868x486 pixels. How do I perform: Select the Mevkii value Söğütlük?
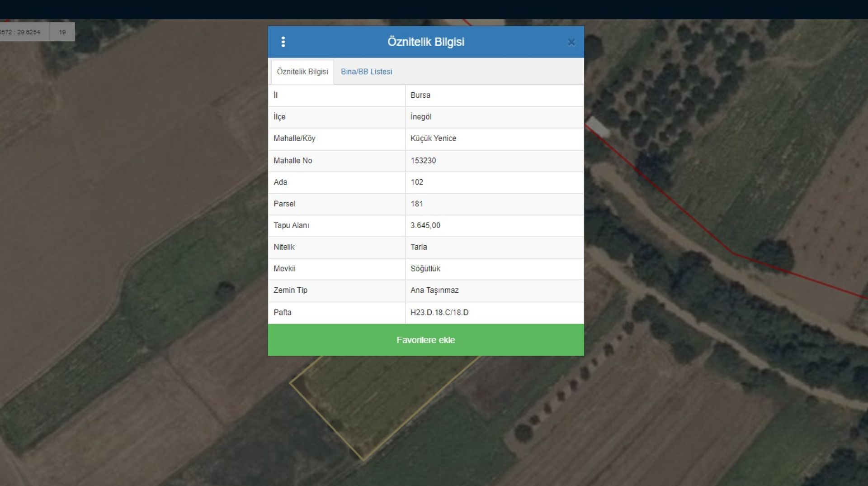point(425,269)
